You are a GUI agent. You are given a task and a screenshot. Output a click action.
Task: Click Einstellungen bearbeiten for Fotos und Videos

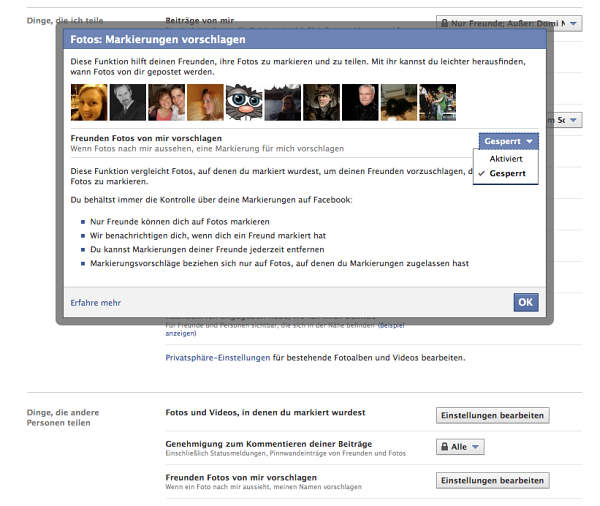point(492,415)
